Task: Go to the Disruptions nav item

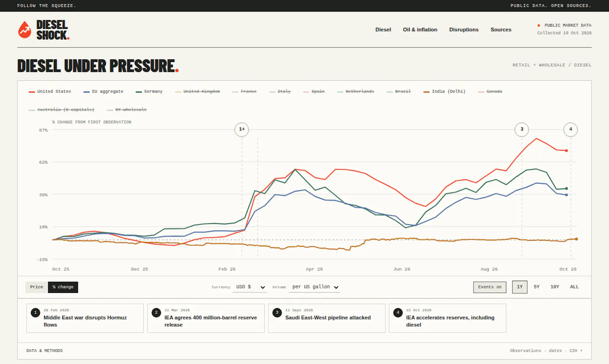Action: click(464, 30)
